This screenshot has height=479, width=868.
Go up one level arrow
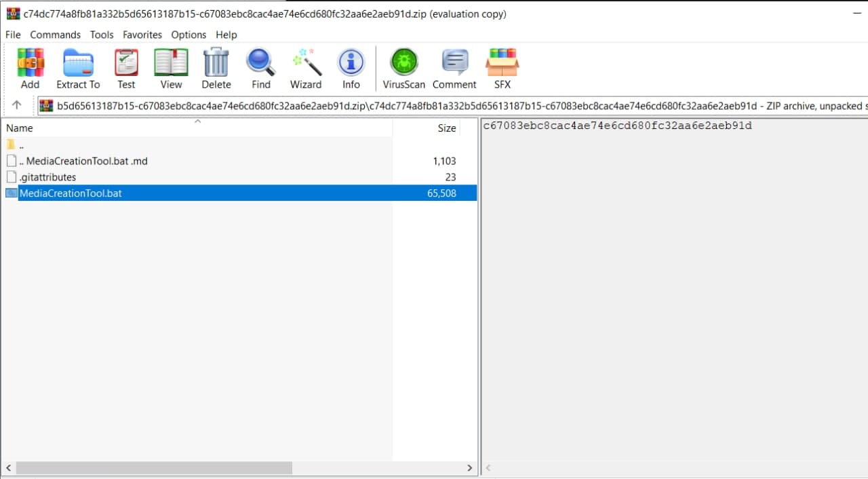(x=17, y=105)
